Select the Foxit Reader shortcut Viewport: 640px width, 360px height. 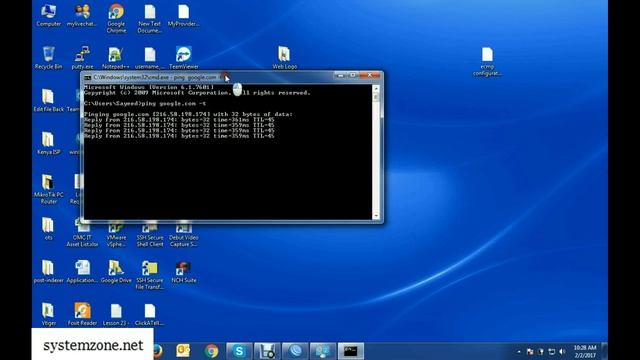point(82,314)
